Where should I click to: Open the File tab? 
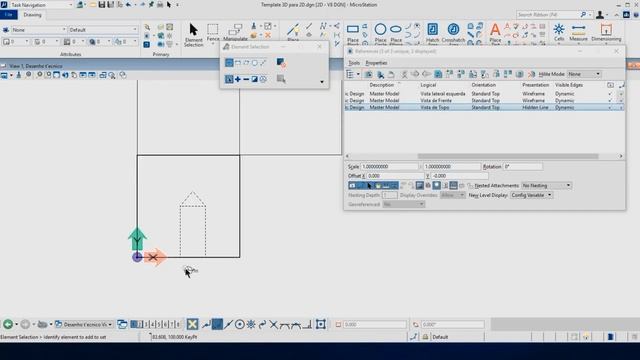pos(9,15)
